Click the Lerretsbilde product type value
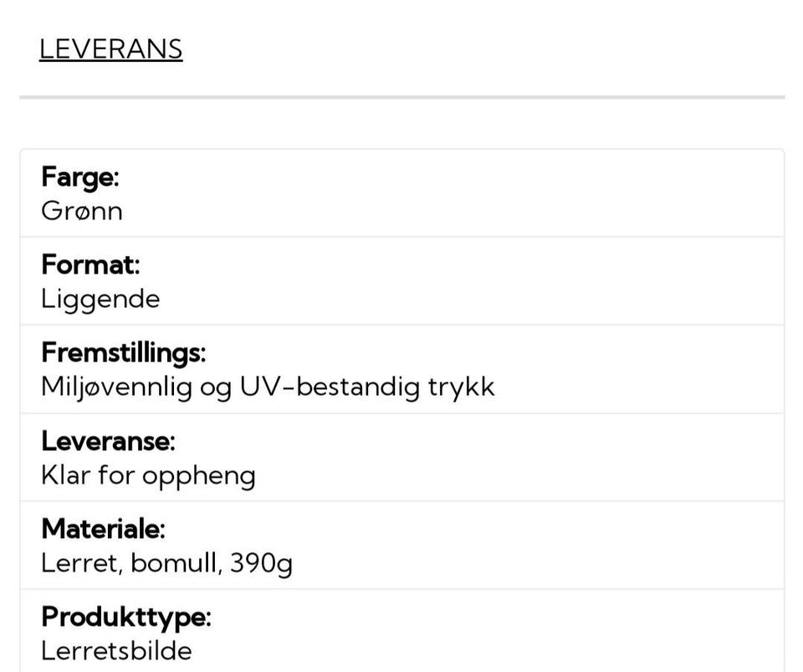Viewport: 803px width, 672px height. coord(116,651)
